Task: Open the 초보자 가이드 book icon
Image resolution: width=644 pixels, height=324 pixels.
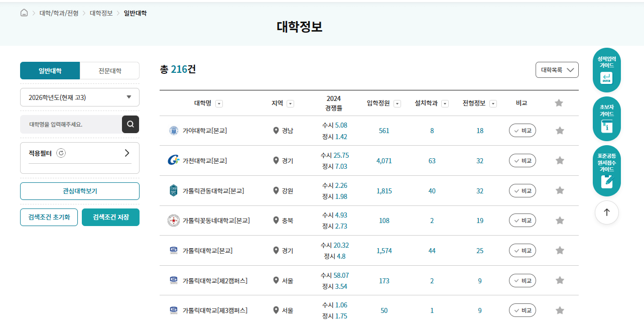Action: 606,119
